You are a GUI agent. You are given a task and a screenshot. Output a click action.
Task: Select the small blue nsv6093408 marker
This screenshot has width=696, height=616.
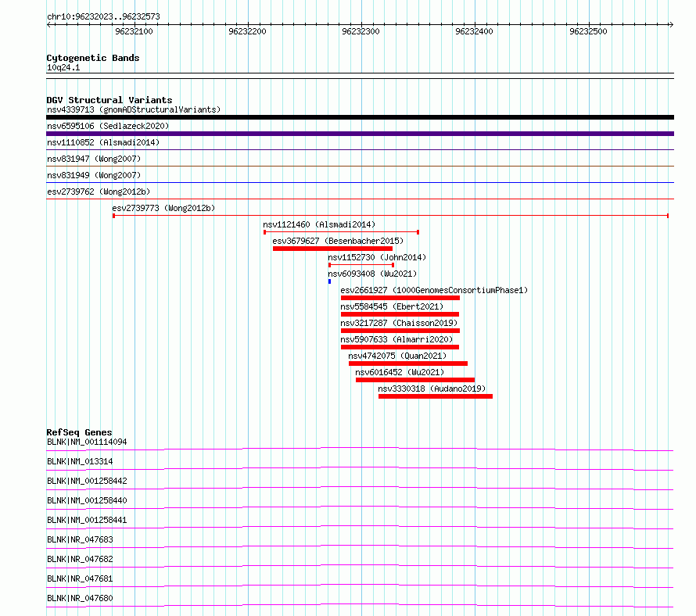329,281
